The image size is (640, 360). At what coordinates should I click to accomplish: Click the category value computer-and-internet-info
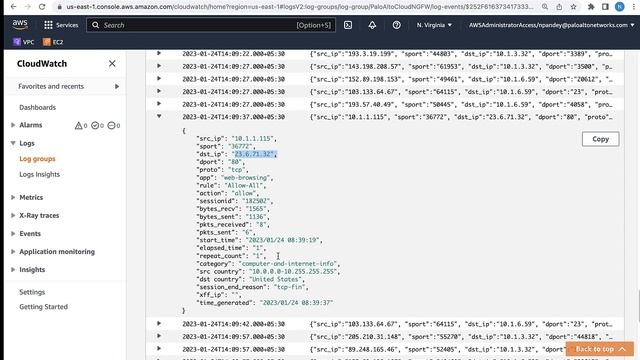click(288, 264)
